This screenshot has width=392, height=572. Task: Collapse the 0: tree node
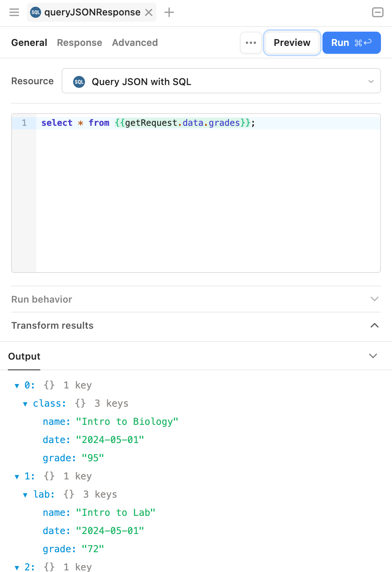coord(17,386)
